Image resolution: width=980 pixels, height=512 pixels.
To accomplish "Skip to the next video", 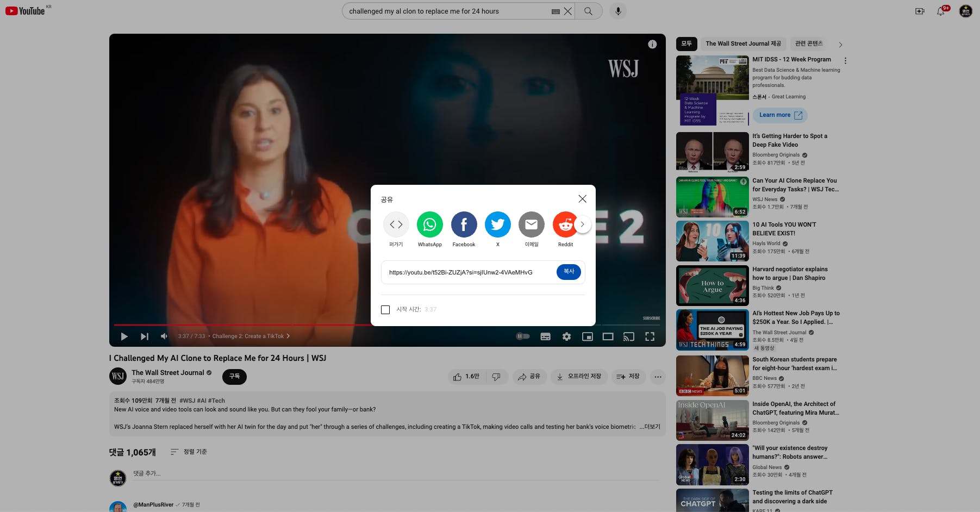I will (x=144, y=336).
